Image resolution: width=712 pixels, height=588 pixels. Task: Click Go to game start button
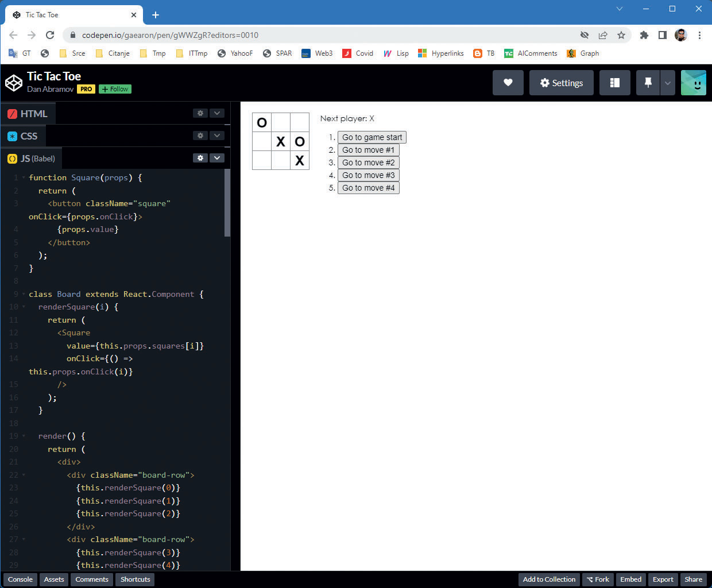tap(372, 137)
